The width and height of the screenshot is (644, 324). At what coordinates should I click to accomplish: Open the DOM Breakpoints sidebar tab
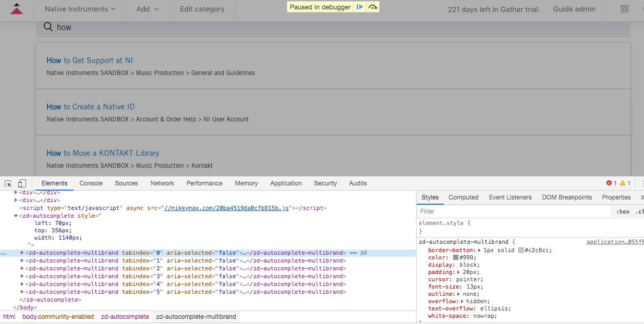click(567, 197)
